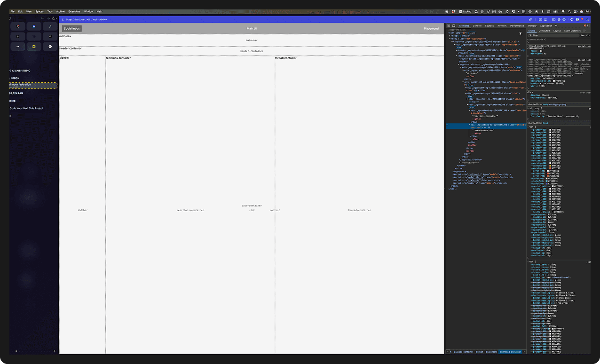
Task: Open the Event Listeners tab
Action: 572,31
